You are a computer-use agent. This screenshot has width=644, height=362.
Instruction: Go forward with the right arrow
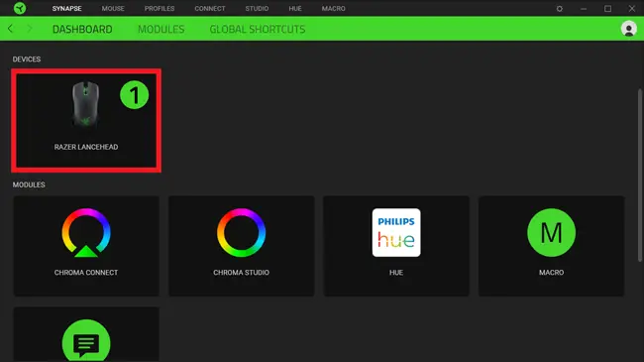[x=29, y=29]
